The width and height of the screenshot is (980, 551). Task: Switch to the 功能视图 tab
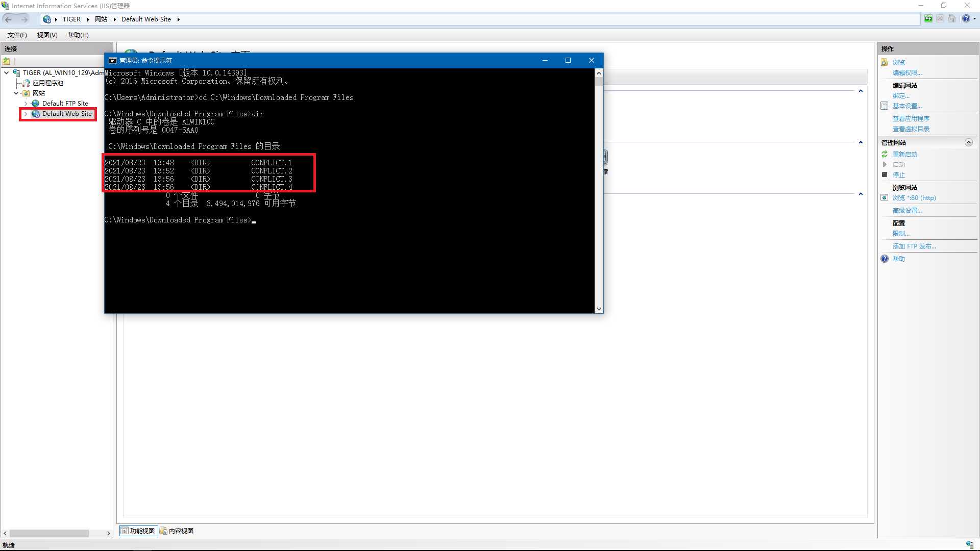(138, 531)
